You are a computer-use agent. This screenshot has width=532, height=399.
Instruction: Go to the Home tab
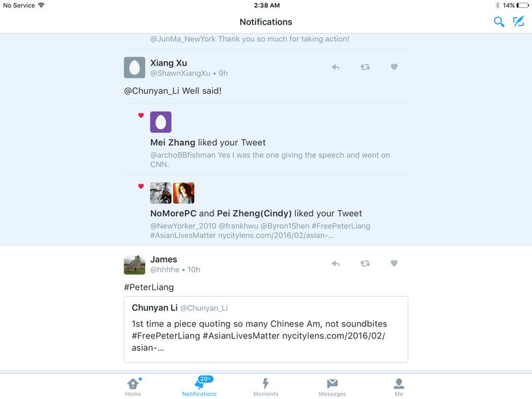pyautogui.click(x=133, y=387)
